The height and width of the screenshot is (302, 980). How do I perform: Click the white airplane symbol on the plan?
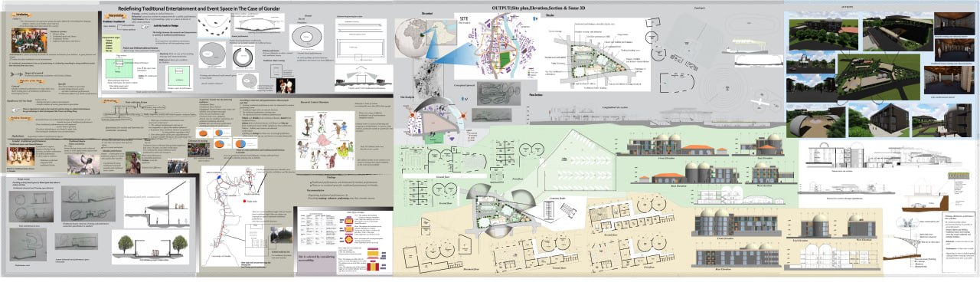point(760,101)
